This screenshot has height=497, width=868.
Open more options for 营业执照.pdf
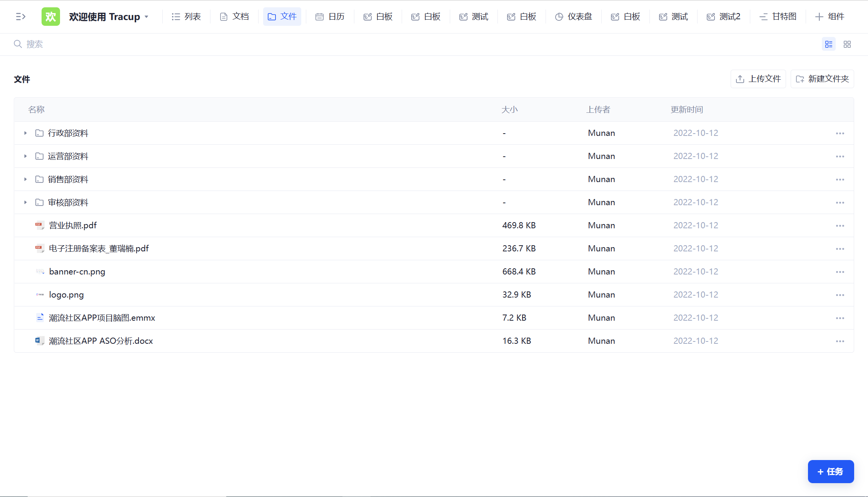840,226
